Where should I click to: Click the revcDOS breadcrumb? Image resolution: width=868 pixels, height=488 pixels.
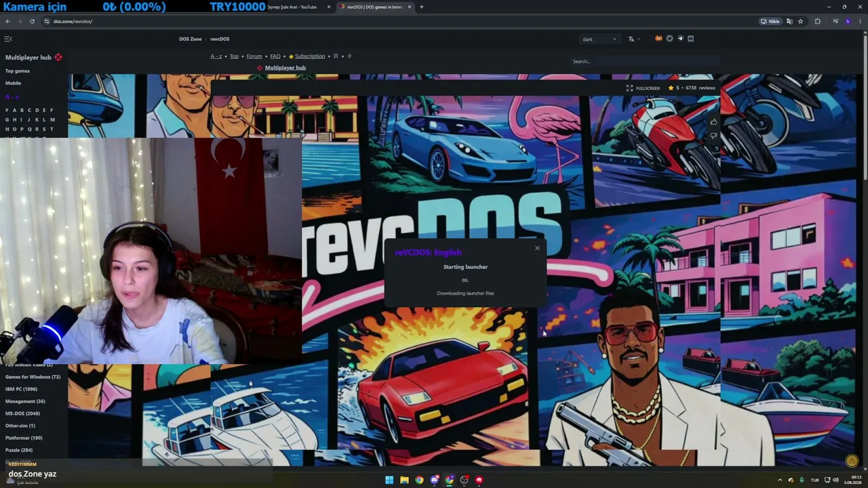click(x=220, y=39)
